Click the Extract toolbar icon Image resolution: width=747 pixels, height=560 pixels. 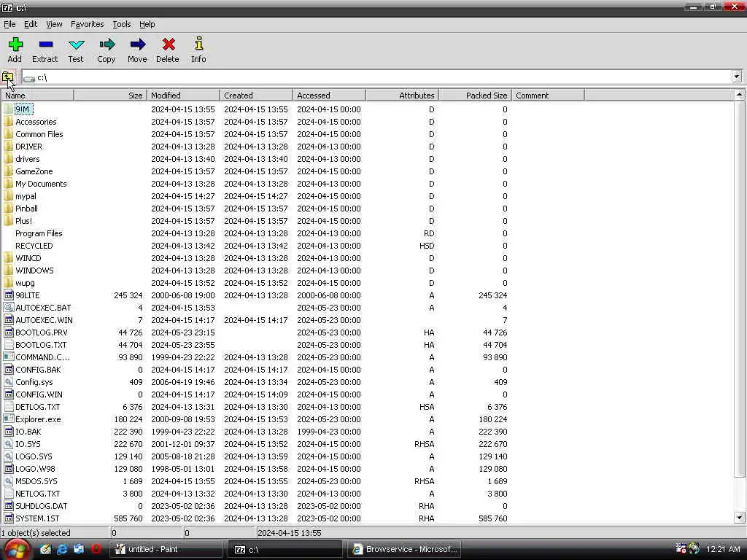[x=46, y=44]
